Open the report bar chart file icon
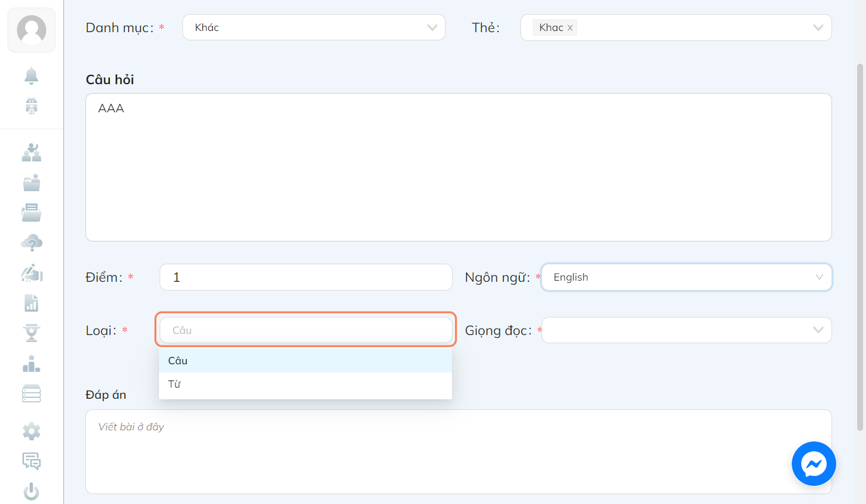Viewport: 866px width, 504px height. (x=32, y=303)
